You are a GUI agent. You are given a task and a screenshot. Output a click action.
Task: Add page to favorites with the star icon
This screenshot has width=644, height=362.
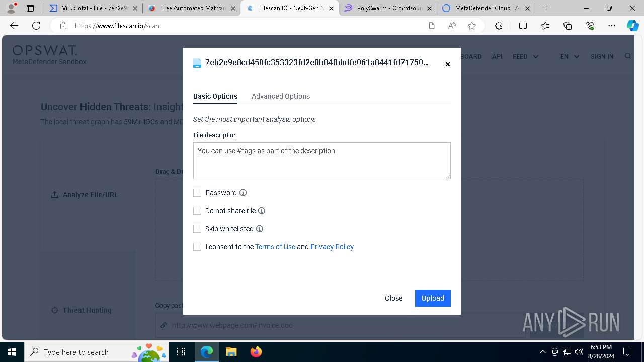[x=472, y=26]
